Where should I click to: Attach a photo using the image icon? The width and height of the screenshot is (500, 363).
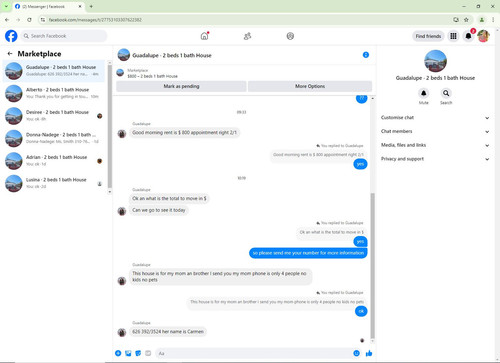(128, 353)
